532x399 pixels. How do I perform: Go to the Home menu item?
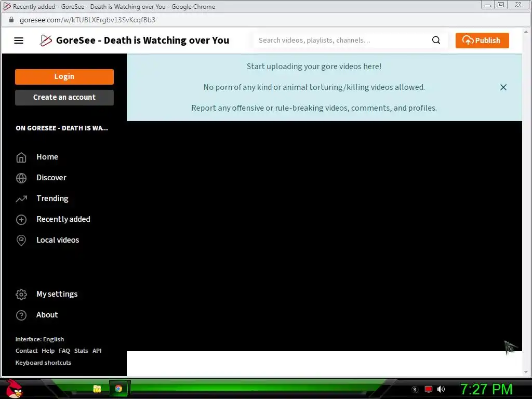47,157
